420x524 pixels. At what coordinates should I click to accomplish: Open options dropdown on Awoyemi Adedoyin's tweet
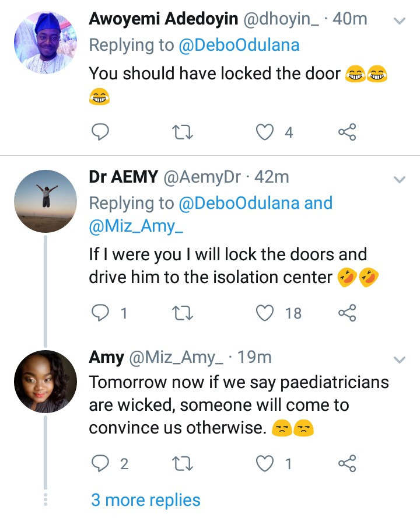pyautogui.click(x=400, y=21)
